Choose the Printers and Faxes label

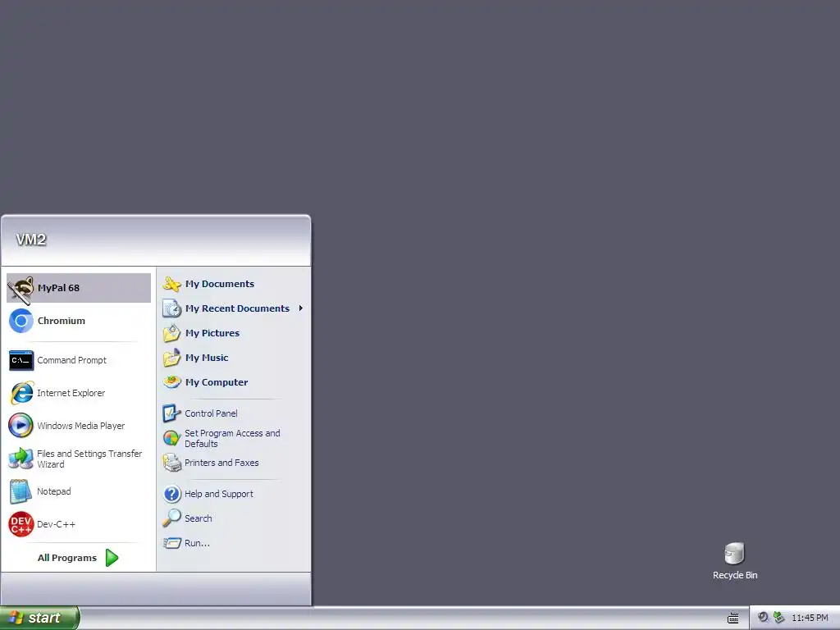tap(221, 463)
